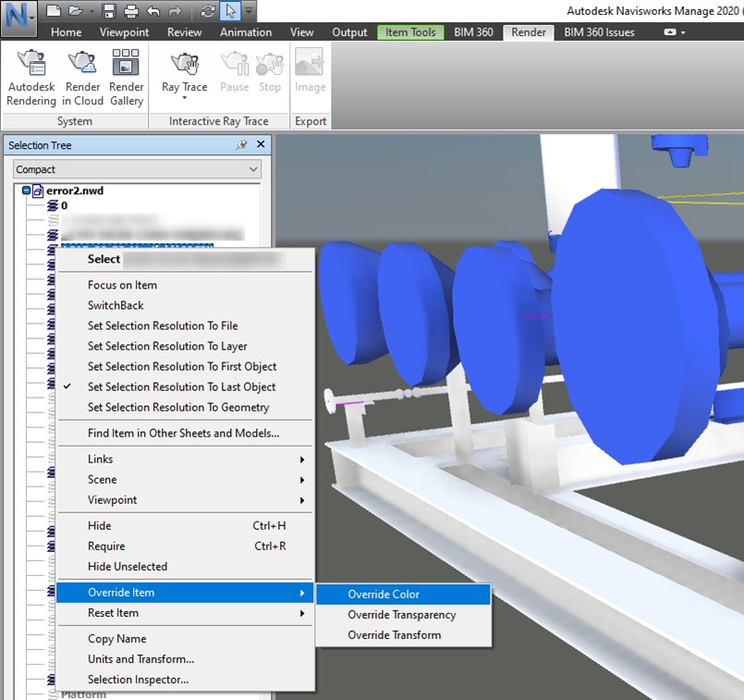Switch to the Home ribbon tab

(66, 32)
